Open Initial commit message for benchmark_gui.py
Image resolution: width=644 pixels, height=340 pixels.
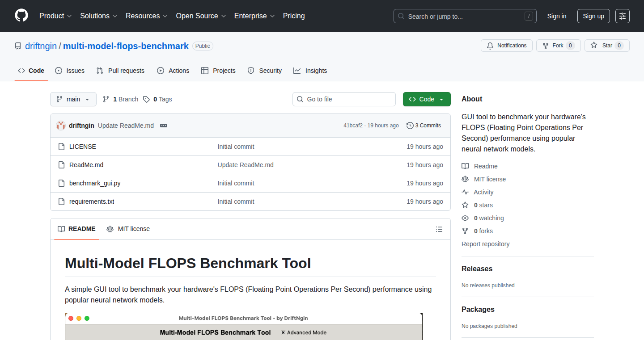tap(236, 183)
